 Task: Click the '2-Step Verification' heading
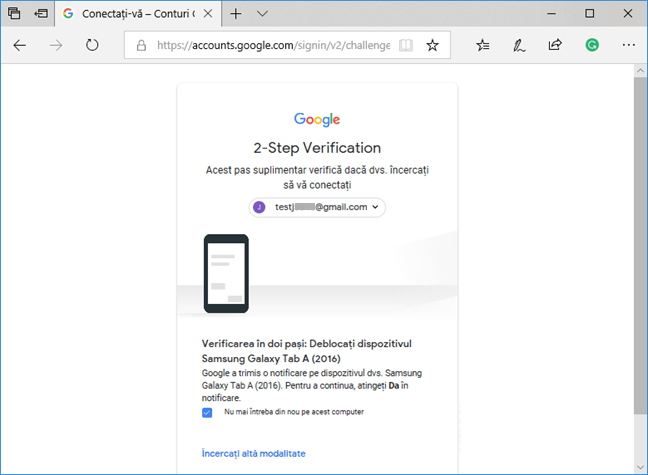tap(317, 148)
